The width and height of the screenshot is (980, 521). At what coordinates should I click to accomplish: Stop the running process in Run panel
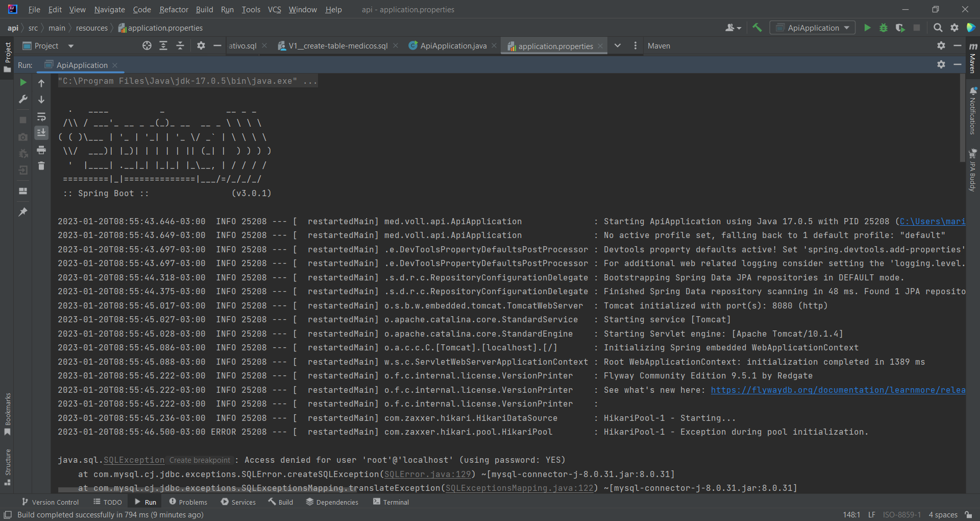coord(23,120)
